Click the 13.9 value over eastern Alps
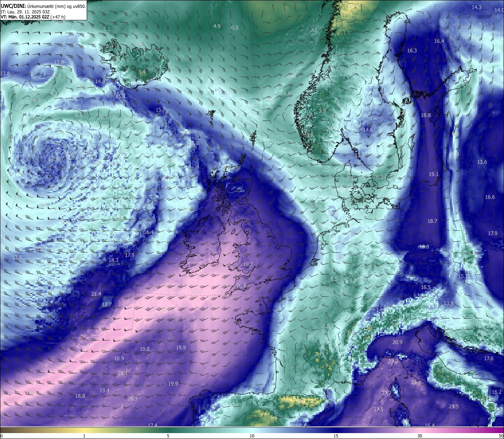 click(x=448, y=304)
